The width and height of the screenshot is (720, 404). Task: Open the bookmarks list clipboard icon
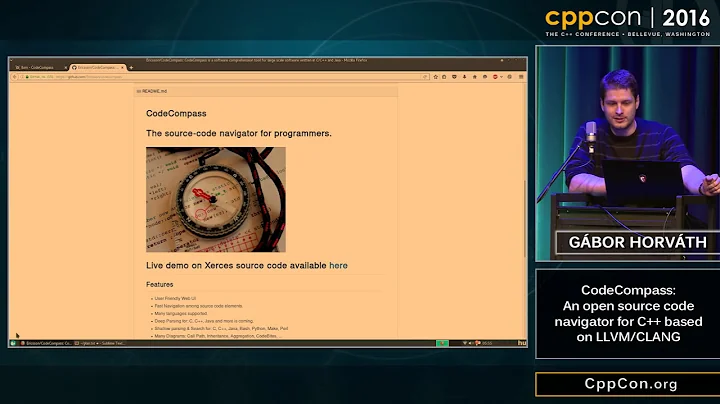pyautogui.click(x=444, y=77)
